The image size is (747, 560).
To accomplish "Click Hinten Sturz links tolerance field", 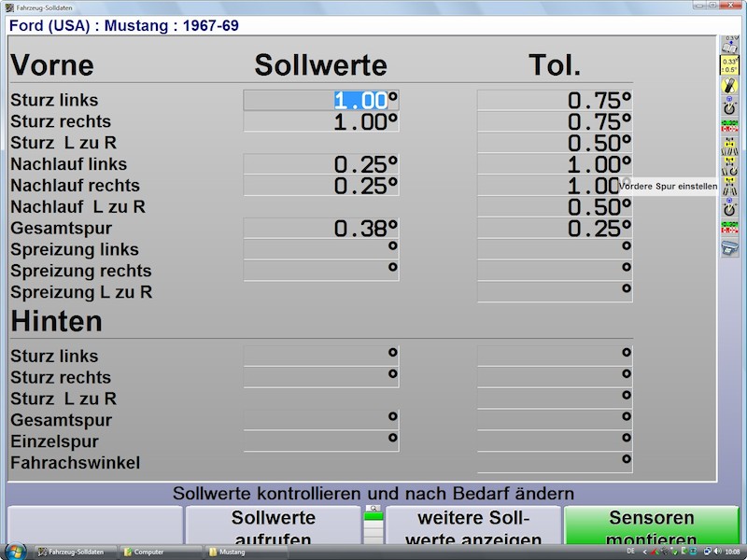I will click(555, 356).
